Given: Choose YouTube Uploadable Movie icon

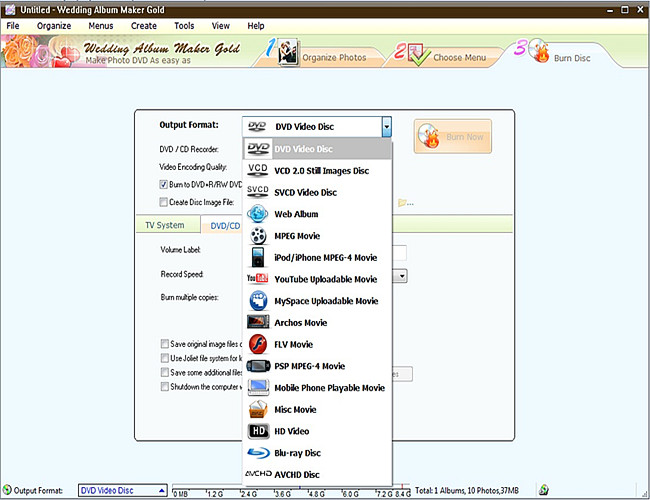Looking at the screenshot, I should 257,279.
